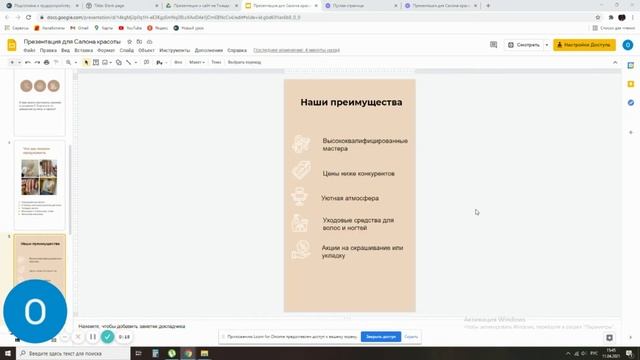Open the Слайд menu

pyautogui.click(x=127, y=50)
